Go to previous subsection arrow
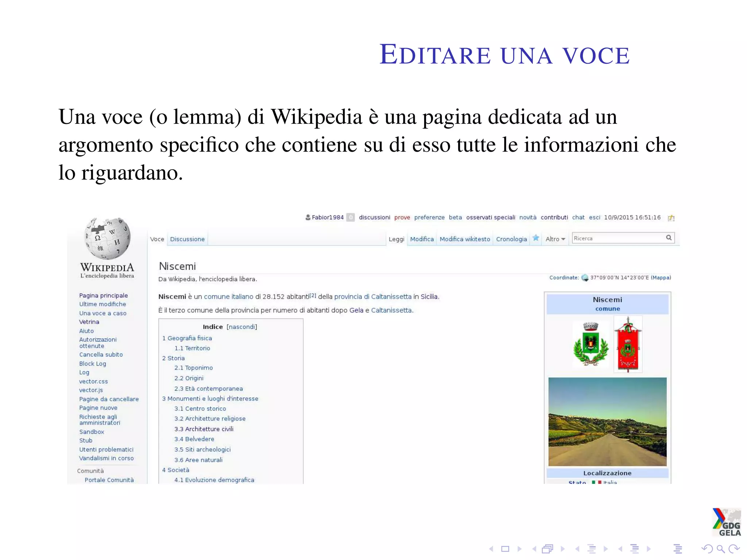 pyautogui.click(x=577, y=549)
